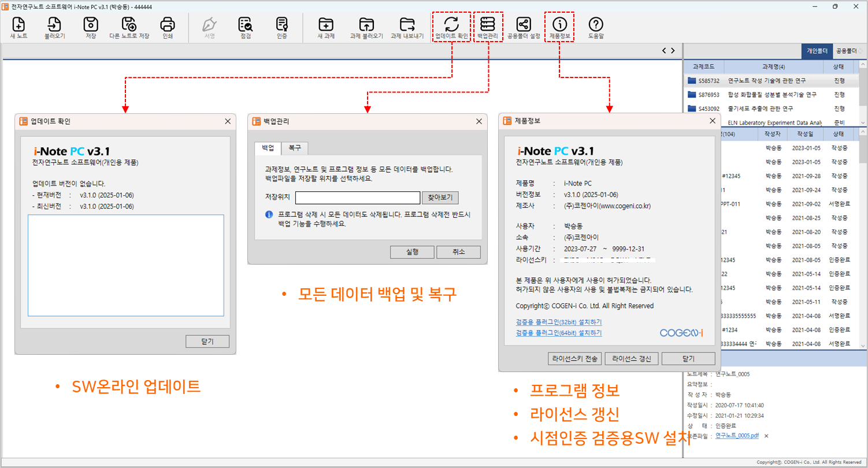Select the folder icon for project S876953
The width and height of the screenshot is (868, 468).
tap(692, 94)
